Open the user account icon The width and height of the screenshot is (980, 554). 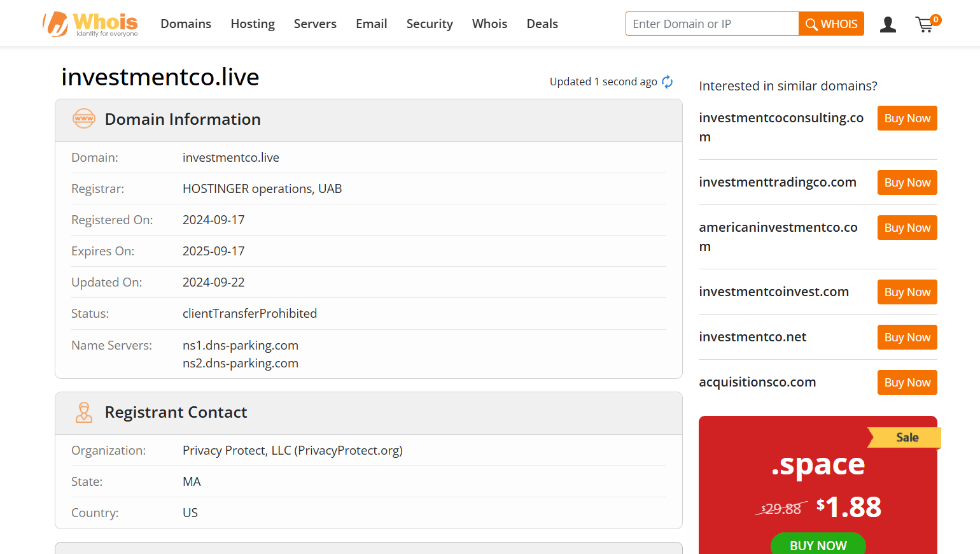pos(888,24)
